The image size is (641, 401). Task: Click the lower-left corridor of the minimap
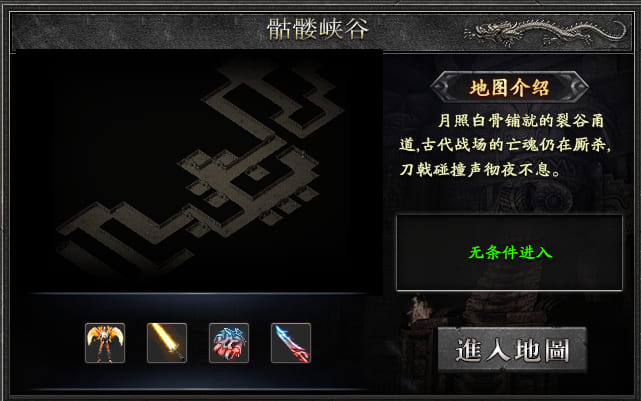click(x=123, y=235)
